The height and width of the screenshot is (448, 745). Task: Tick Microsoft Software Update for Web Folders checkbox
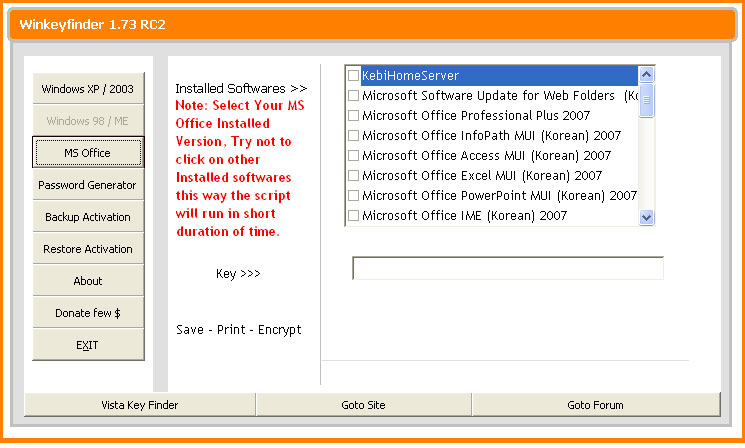pyautogui.click(x=353, y=95)
